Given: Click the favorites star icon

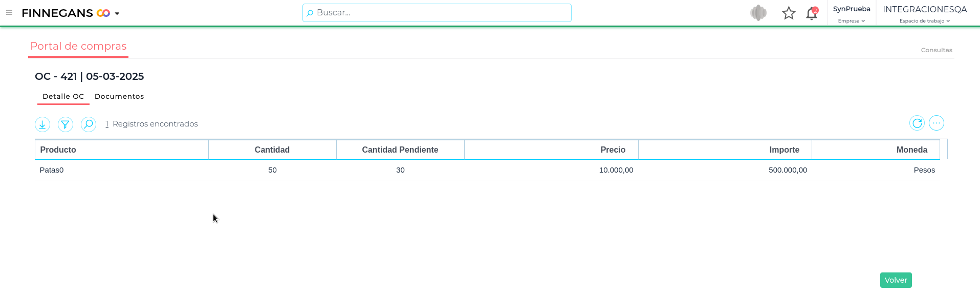Looking at the screenshot, I should pyautogui.click(x=789, y=13).
